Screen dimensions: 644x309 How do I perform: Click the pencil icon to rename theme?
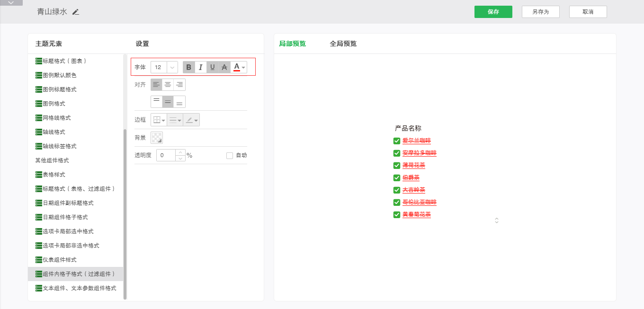pyautogui.click(x=76, y=12)
